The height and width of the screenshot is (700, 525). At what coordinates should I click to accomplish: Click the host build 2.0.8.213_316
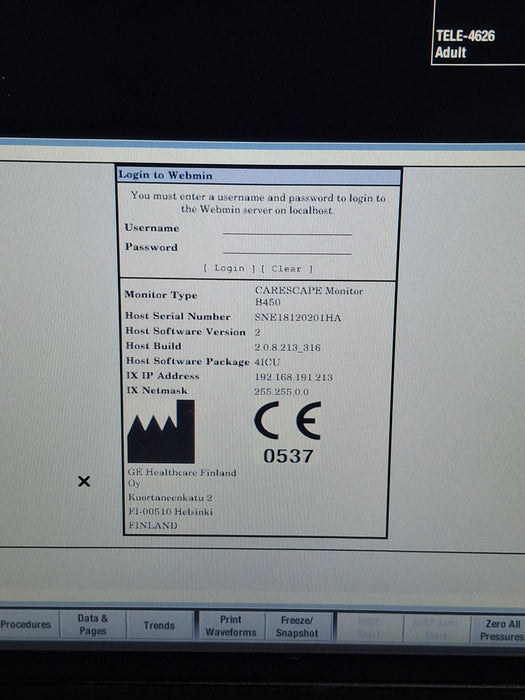pyautogui.click(x=288, y=347)
